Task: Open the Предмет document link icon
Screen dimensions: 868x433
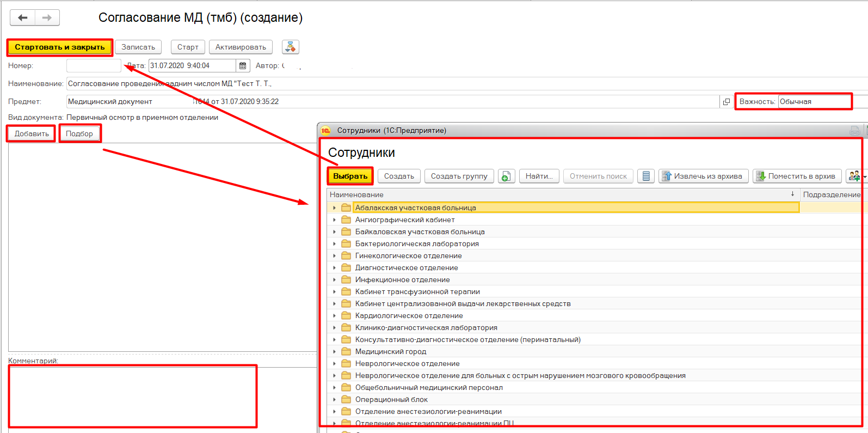Action: click(726, 101)
